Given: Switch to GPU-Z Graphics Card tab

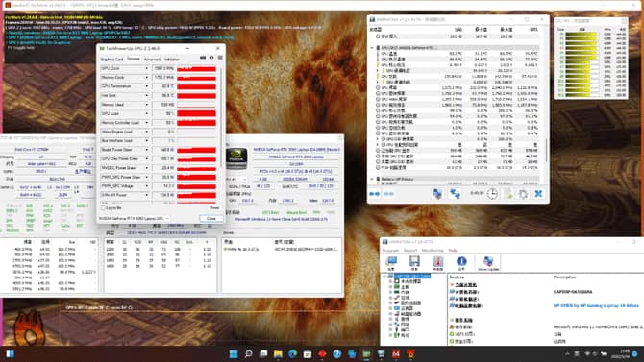Looking at the screenshot, I should point(111,60).
